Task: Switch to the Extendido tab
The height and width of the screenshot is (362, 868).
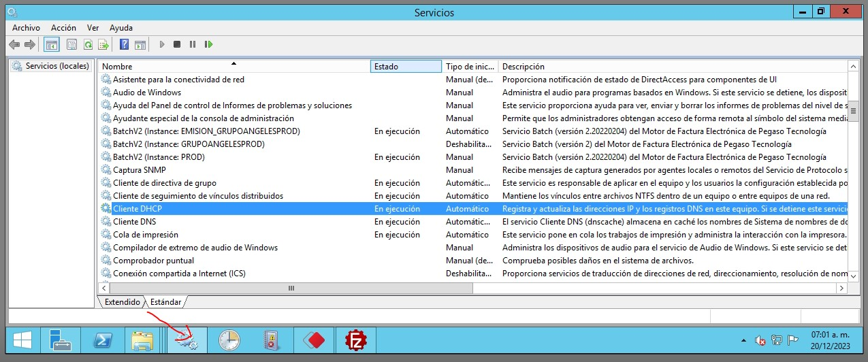Action: click(122, 301)
